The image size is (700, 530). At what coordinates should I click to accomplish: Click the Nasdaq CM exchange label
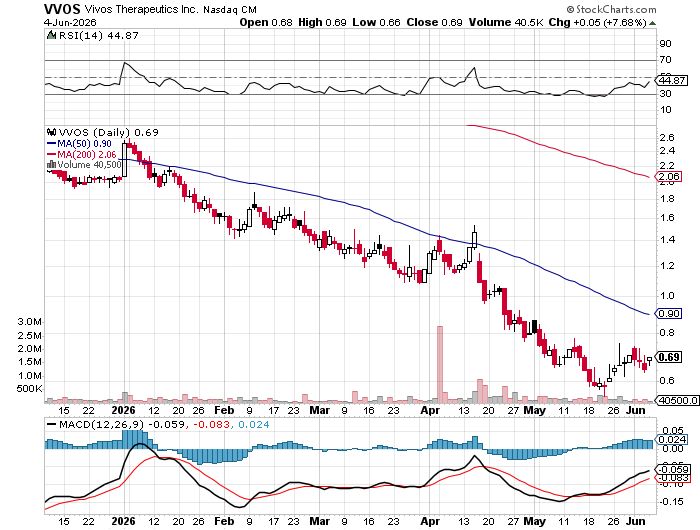point(230,9)
